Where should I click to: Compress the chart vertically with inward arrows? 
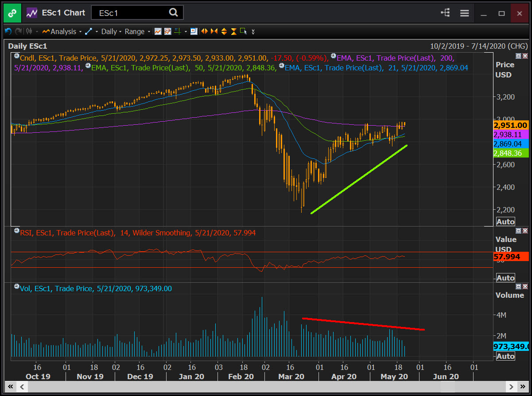tap(233, 31)
